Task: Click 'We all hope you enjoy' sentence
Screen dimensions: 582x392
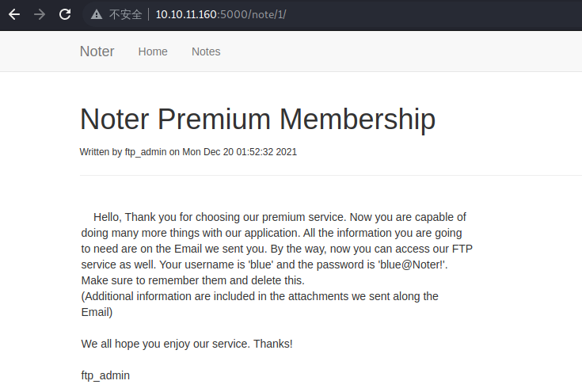Action: [187, 344]
